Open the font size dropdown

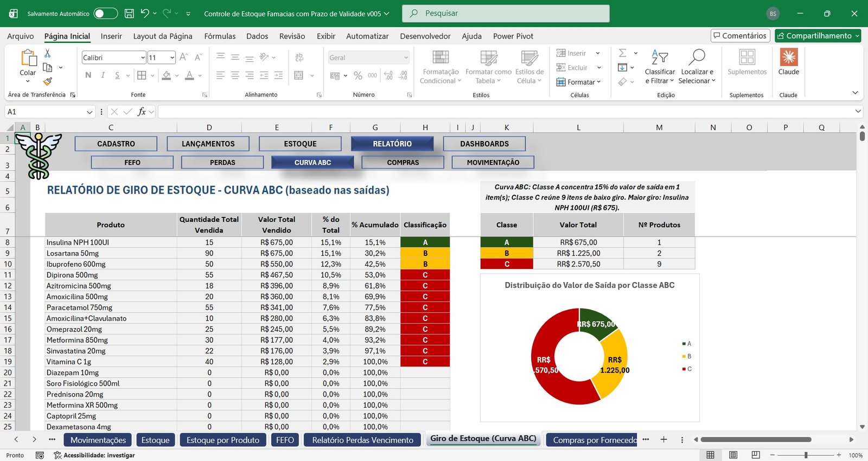pyautogui.click(x=172, y=57)
